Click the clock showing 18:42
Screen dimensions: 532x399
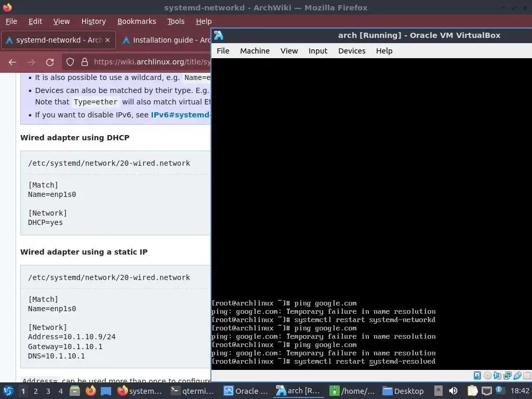tap(520, 391)
